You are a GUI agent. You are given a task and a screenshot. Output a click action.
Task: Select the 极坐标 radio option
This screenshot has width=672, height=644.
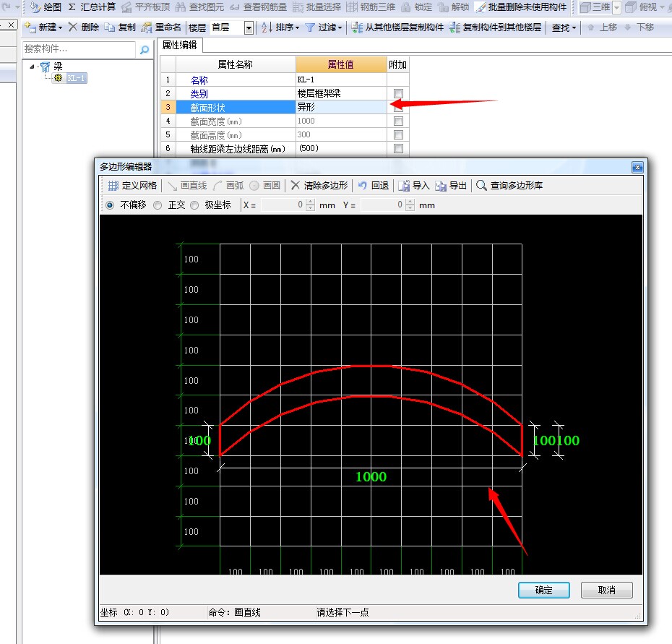[x=194, y=205]
